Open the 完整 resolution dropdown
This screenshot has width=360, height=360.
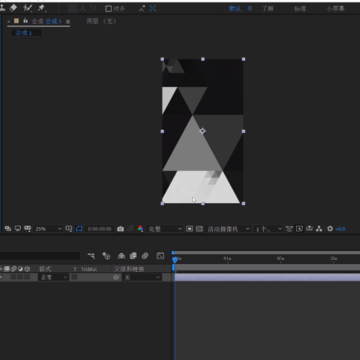pos(165,229)
